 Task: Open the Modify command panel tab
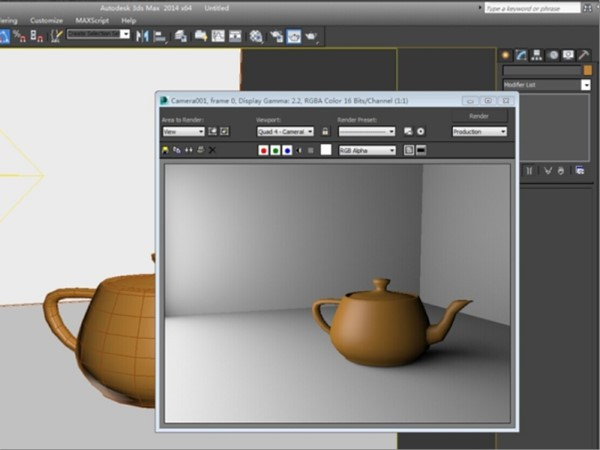point(521,55)
